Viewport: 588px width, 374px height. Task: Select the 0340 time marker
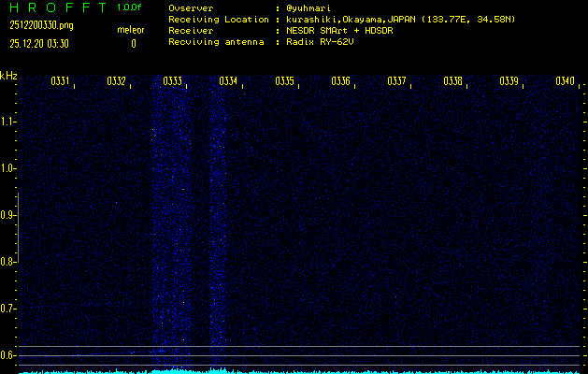(x=565, y=81)
